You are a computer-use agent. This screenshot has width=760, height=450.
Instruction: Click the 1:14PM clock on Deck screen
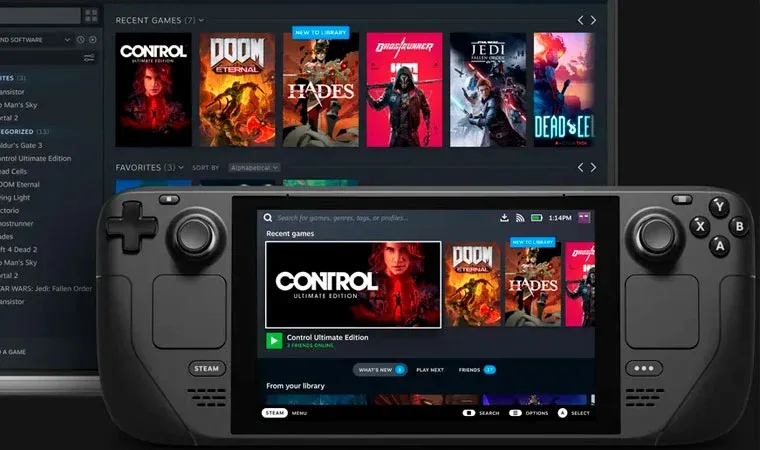(x=560, y=218)
